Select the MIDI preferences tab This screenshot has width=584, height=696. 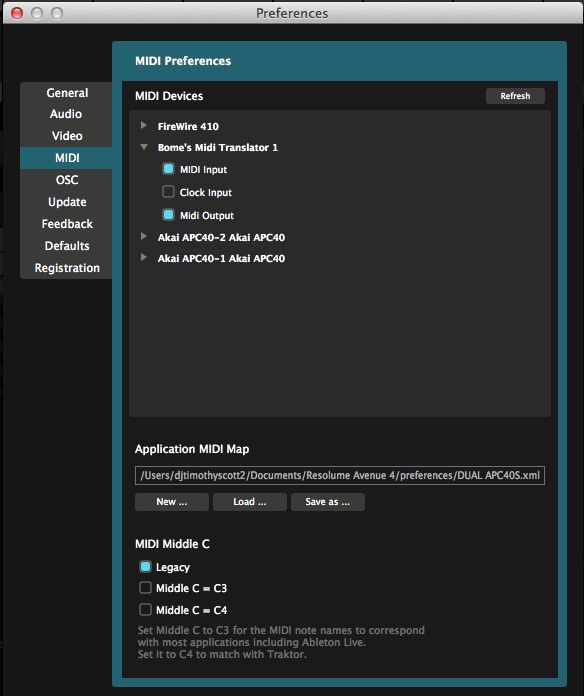pyautogui.click(x=67, y=158)
